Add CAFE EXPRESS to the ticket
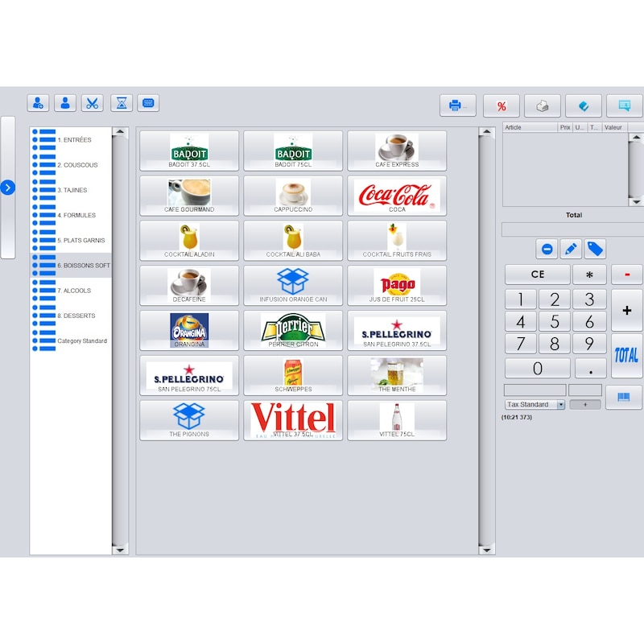The height and width of the screenshot is (644, 644). pyautogui.click(x=397, y=151)
